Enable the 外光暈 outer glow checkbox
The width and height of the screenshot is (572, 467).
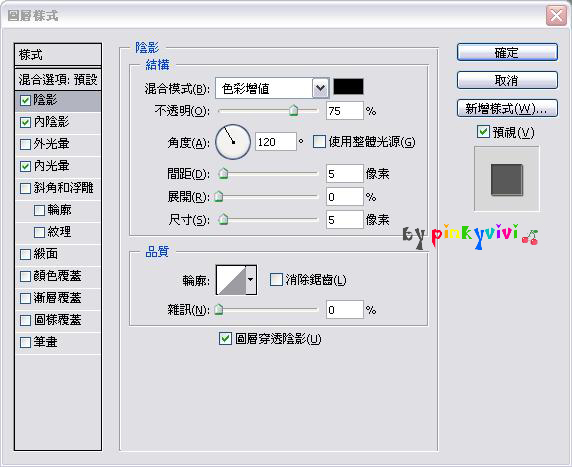pos(25,144)
